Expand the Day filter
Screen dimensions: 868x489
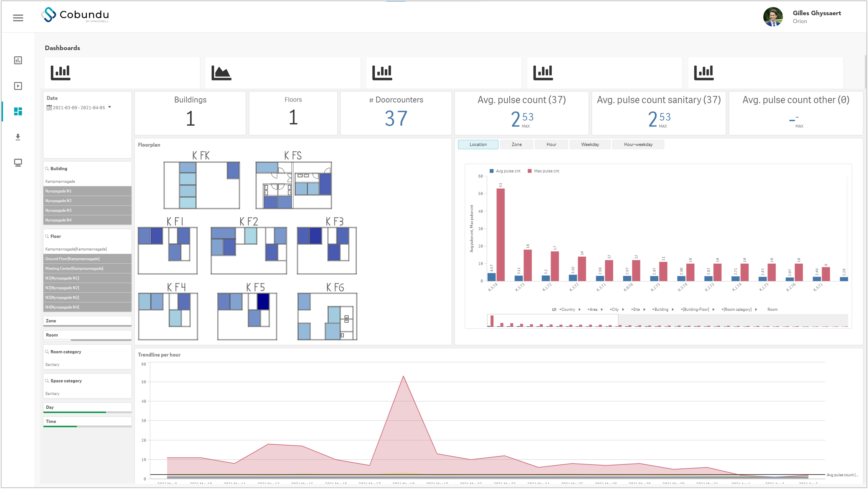tap(88, 408)
